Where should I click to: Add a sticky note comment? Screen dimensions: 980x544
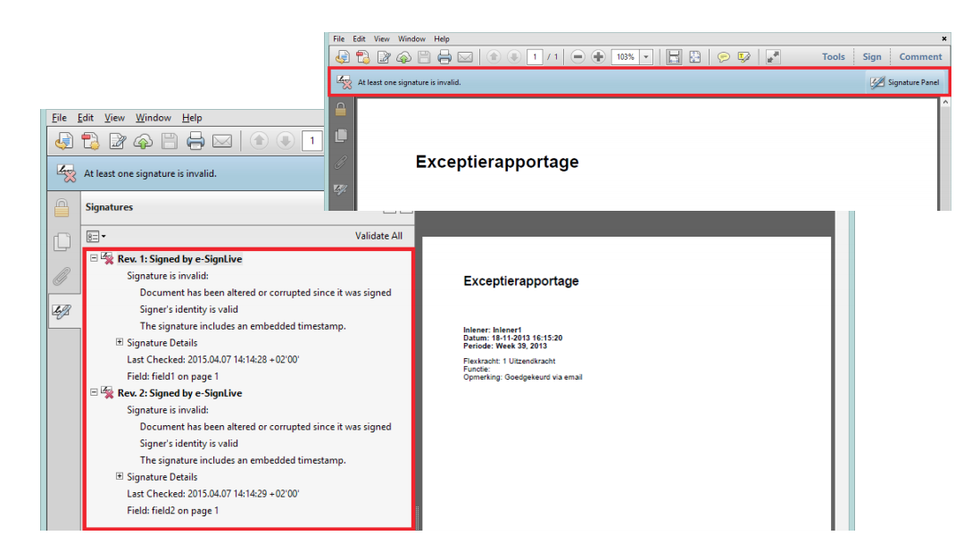723,57
